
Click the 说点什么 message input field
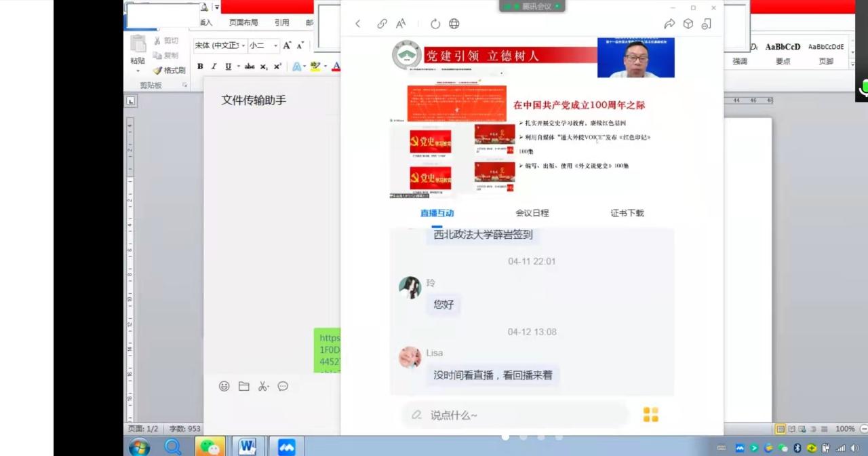tap(515, 415)
